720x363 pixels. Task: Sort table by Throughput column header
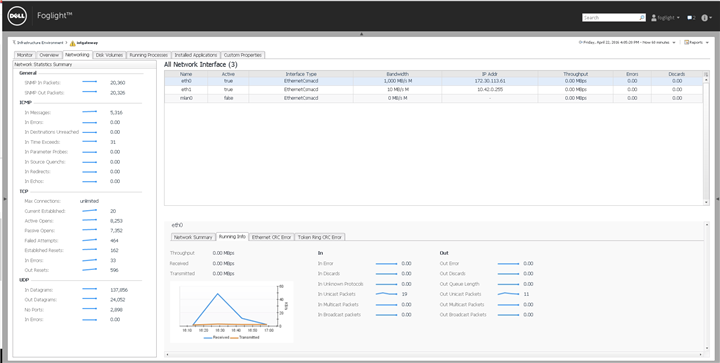[x=575, y=74]
